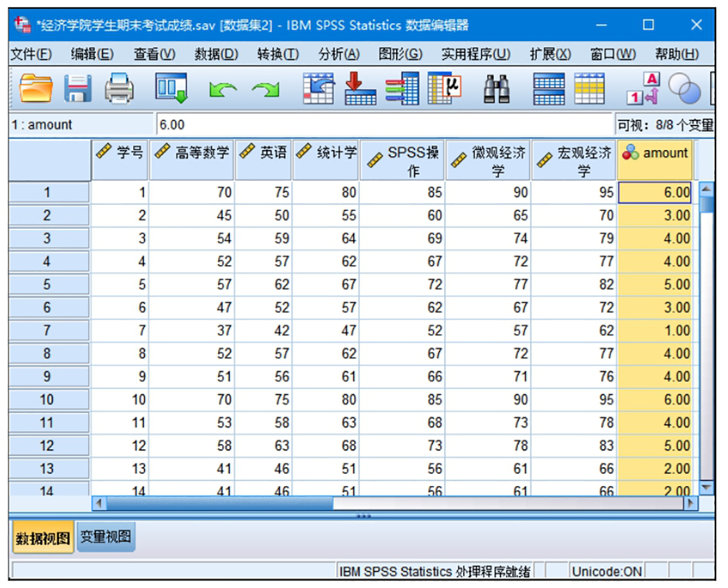Save the dataset with the floppy disk icon
This screenshot has width=728, height=588.
coord(79,88)
